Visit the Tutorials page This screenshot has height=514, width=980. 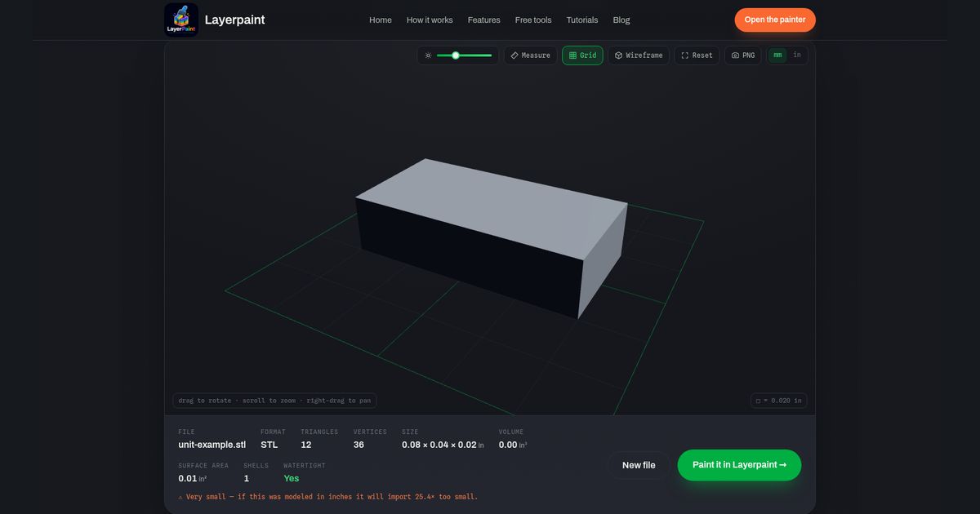pos(582,20)
